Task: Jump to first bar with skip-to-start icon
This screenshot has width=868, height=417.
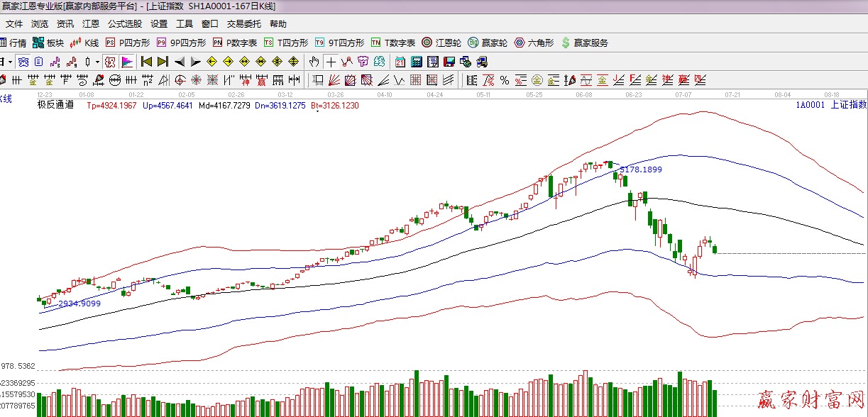Action: tap(147, 61)
